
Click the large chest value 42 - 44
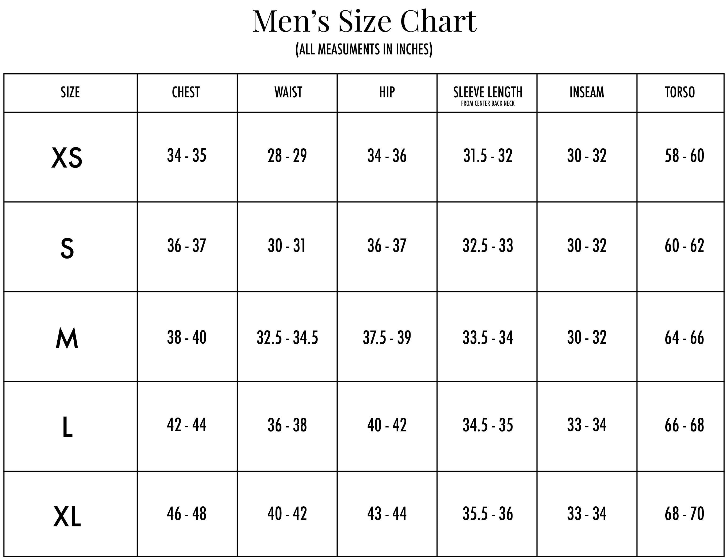coord(187,425)
